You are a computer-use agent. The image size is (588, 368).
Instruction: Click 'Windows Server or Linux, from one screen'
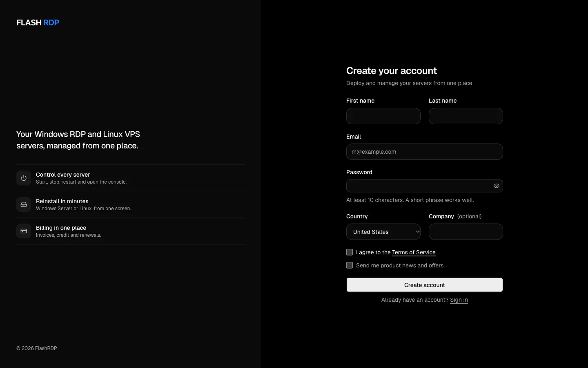tap(83, 209)
